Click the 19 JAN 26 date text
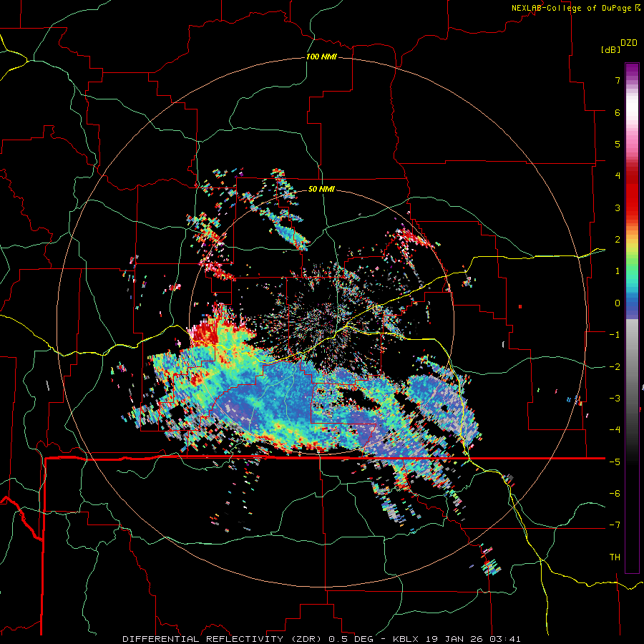 pyautogui.click(x=453, y=639)
